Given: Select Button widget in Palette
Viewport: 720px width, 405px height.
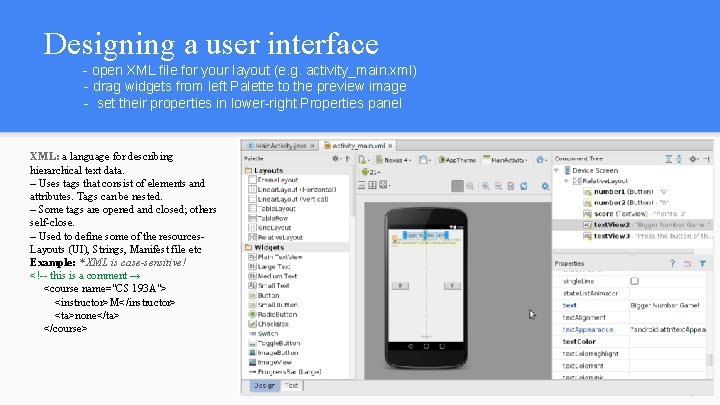Looking at the screenshot, I should (x=264, y=295).
